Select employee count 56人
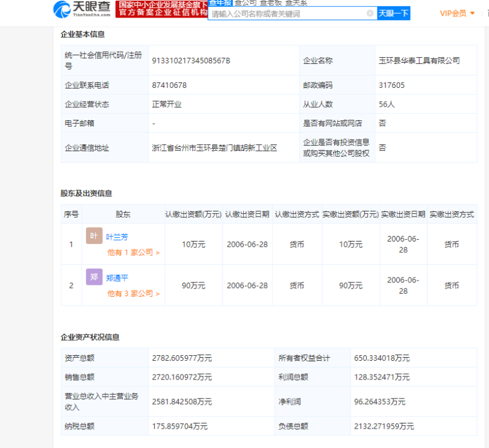 pos(386,104)
